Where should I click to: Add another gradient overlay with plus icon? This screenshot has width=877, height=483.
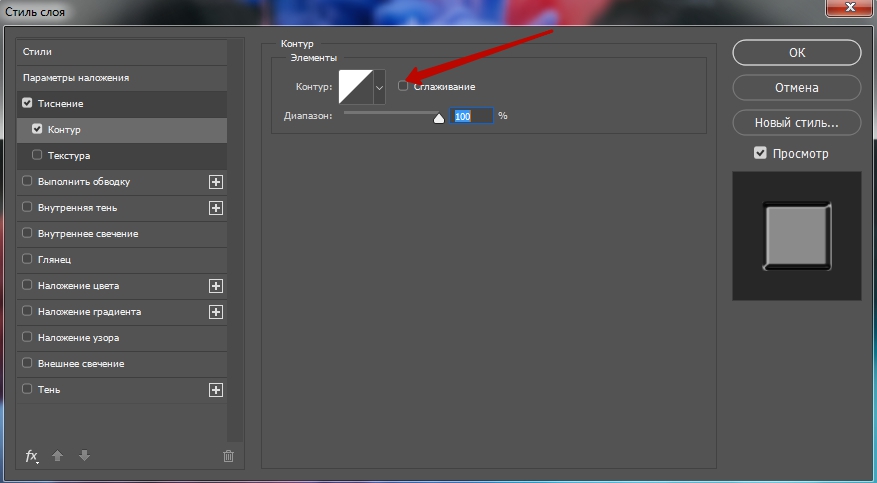pos(216,312)
